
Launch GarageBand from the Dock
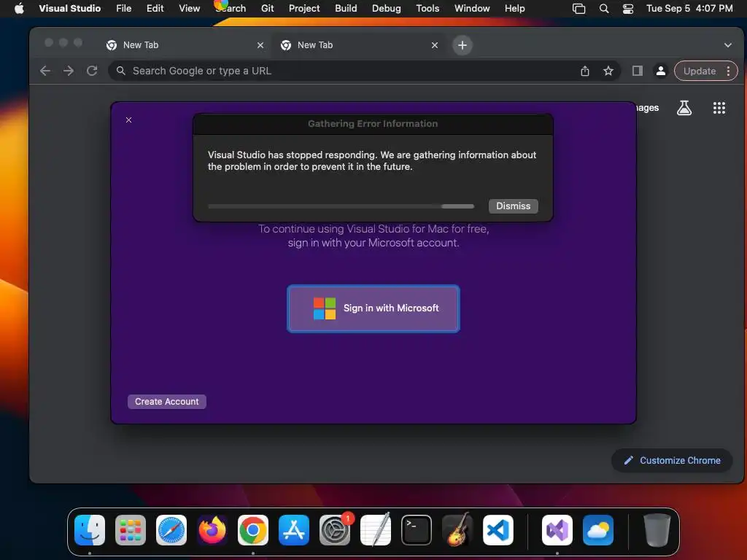[457, 530]
